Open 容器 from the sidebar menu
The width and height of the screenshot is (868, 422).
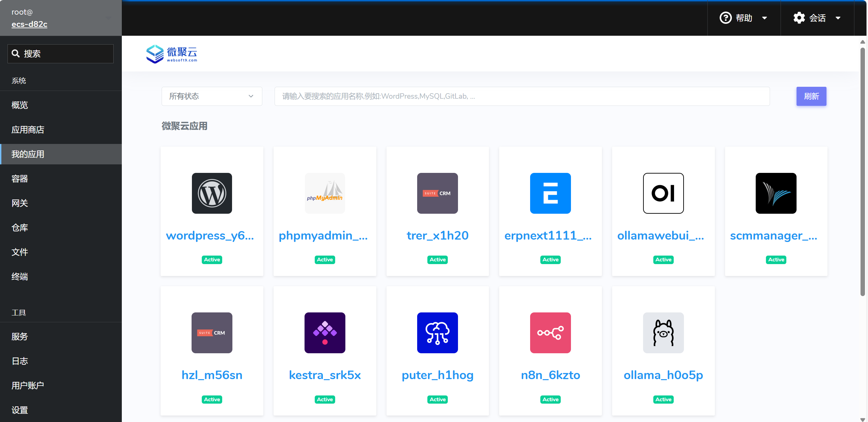point(19,179)
